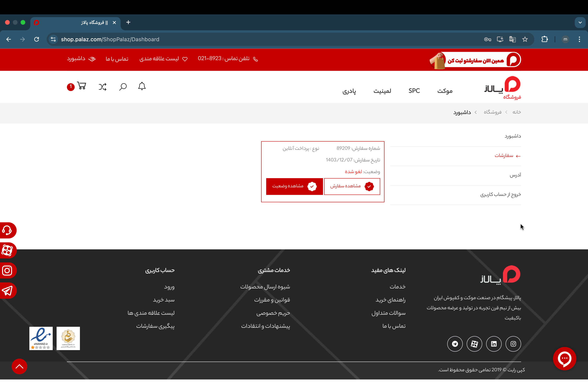Open footer link سبد خرید
This screenshot has width=588, height=382.
(x=164, y=300)
